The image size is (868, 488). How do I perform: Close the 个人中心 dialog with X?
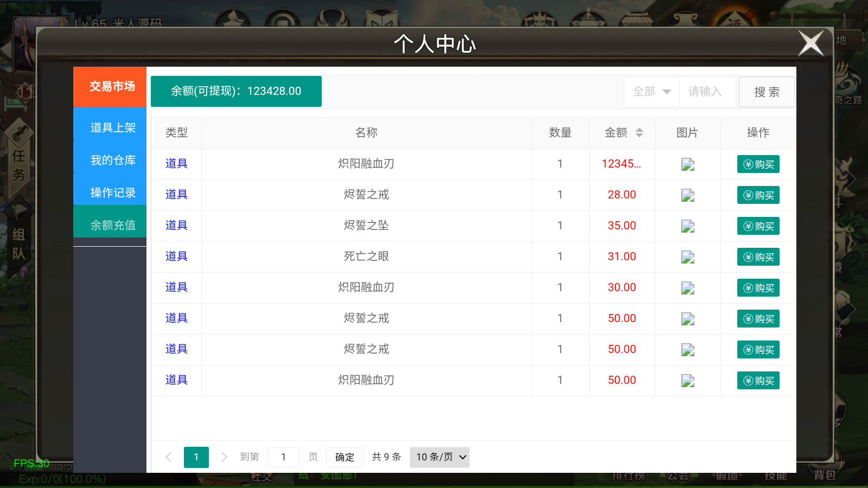[x=811, y=43]
